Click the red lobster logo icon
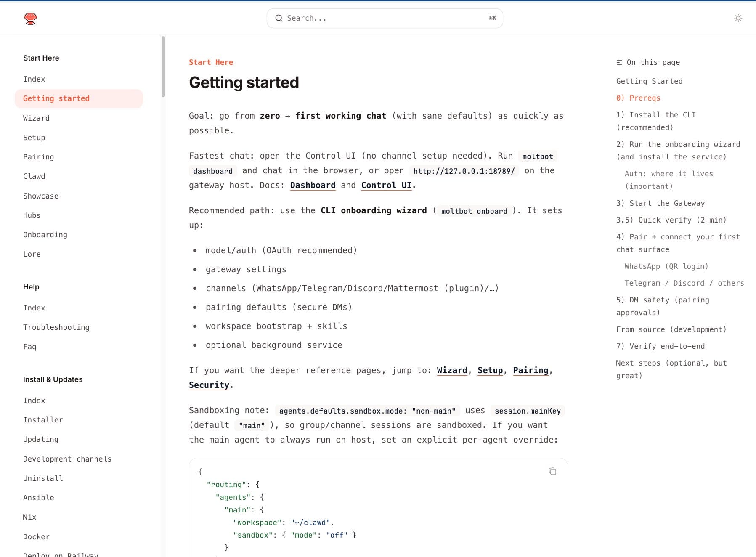This screenshot has height=557, width=756. click(x=30, y=18)
